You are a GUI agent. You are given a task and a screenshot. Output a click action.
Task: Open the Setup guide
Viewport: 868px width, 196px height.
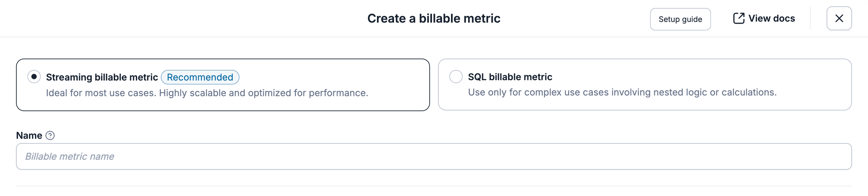coord(680,19)
